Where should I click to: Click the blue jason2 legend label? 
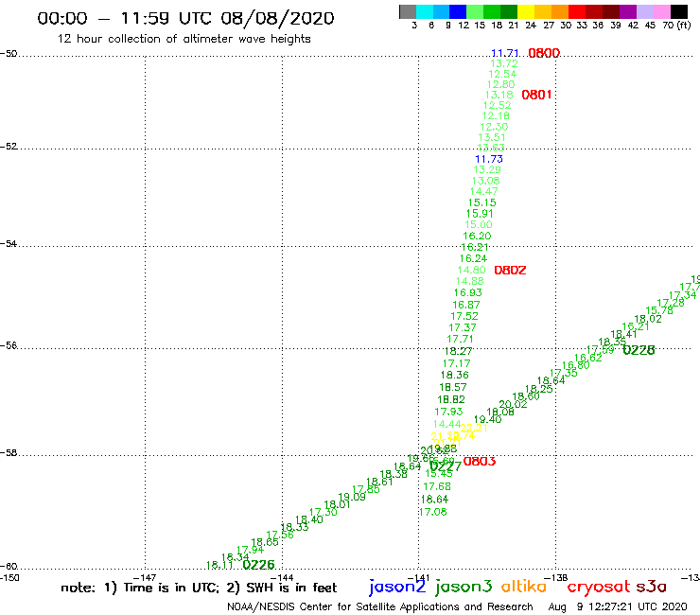tap(397, 587)
